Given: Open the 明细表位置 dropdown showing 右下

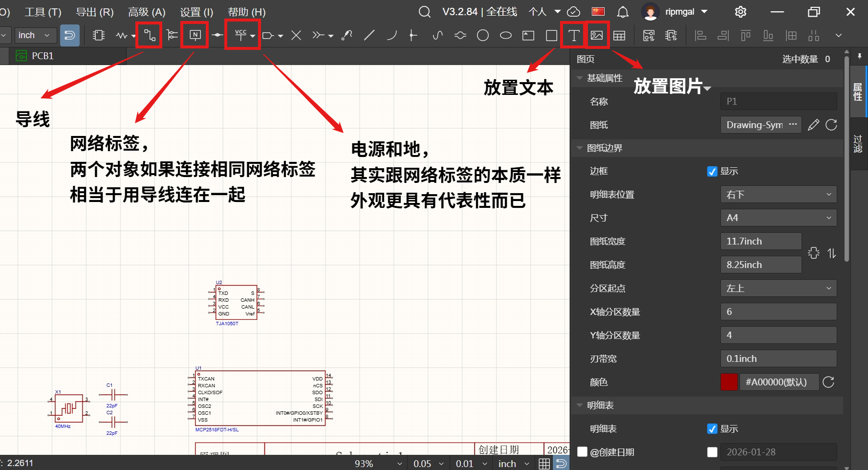Looking at the screenshot, I should pos(778,194).
